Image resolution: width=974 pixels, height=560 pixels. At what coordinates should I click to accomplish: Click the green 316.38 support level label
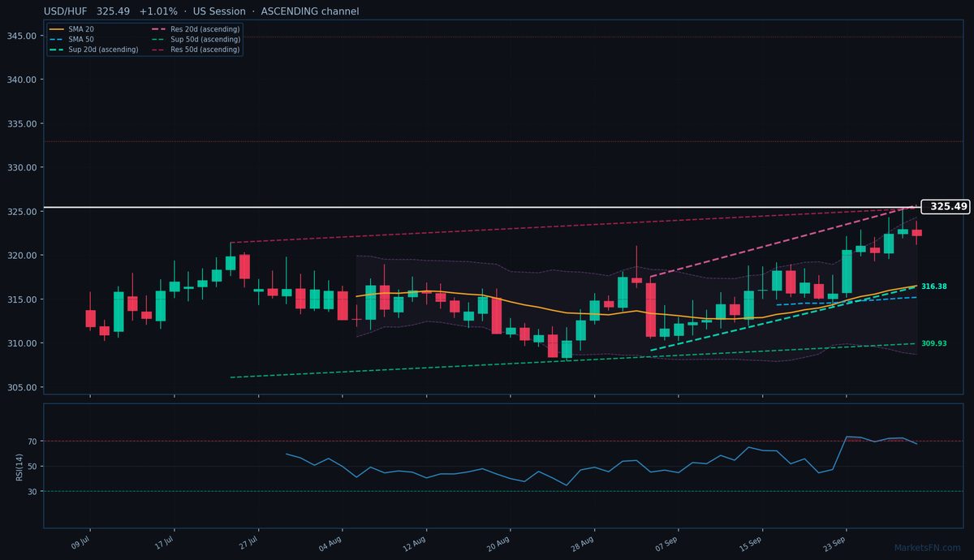coord(934,286)
